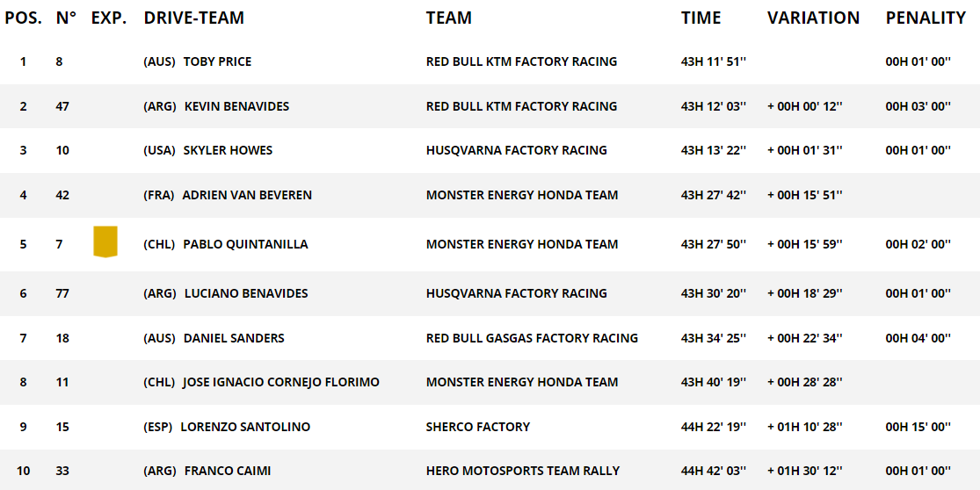Click Santolino's penalty 00H 15' 00''
This screenshot has width=980, height=490.
point(918,427)
